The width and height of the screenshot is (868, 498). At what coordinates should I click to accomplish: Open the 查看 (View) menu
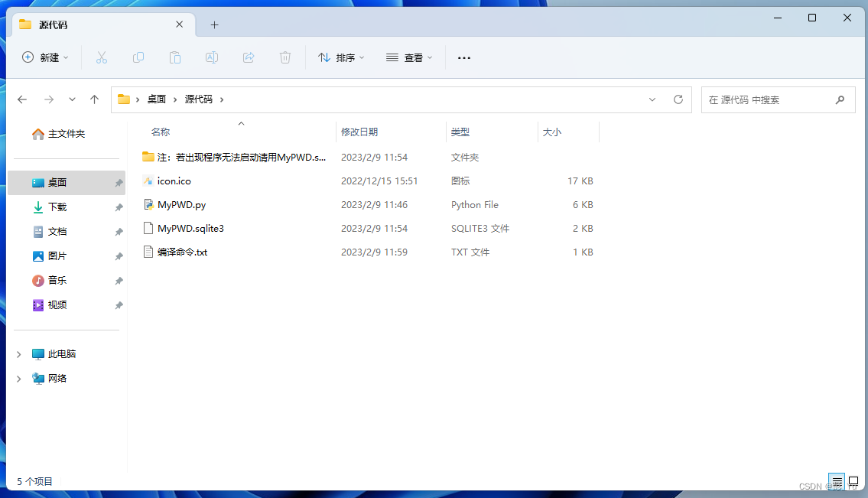click(409, 57)
